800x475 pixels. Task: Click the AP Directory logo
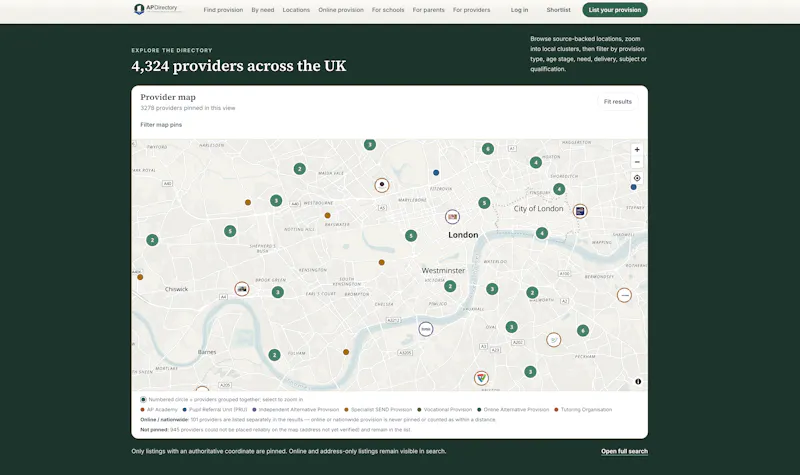[156, 9]
